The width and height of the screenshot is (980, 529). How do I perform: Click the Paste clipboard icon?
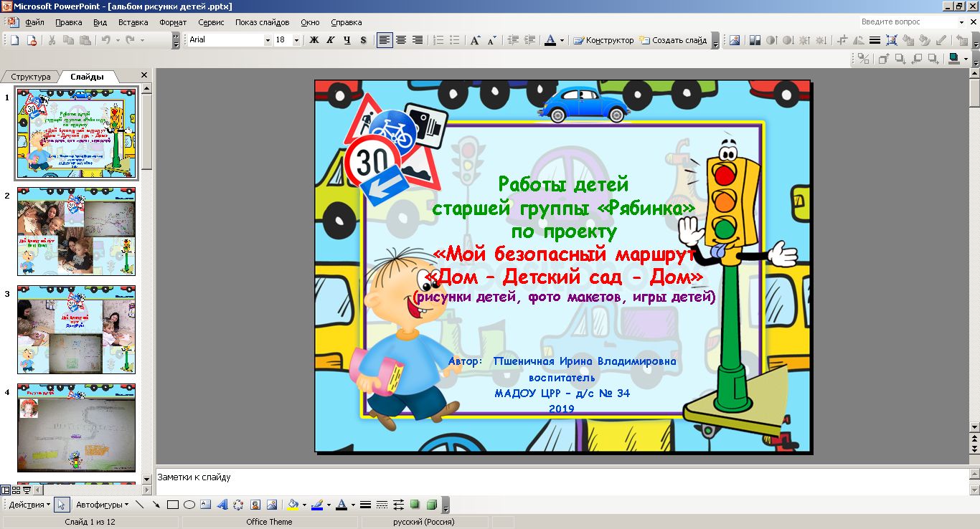(x=85, y=40)
